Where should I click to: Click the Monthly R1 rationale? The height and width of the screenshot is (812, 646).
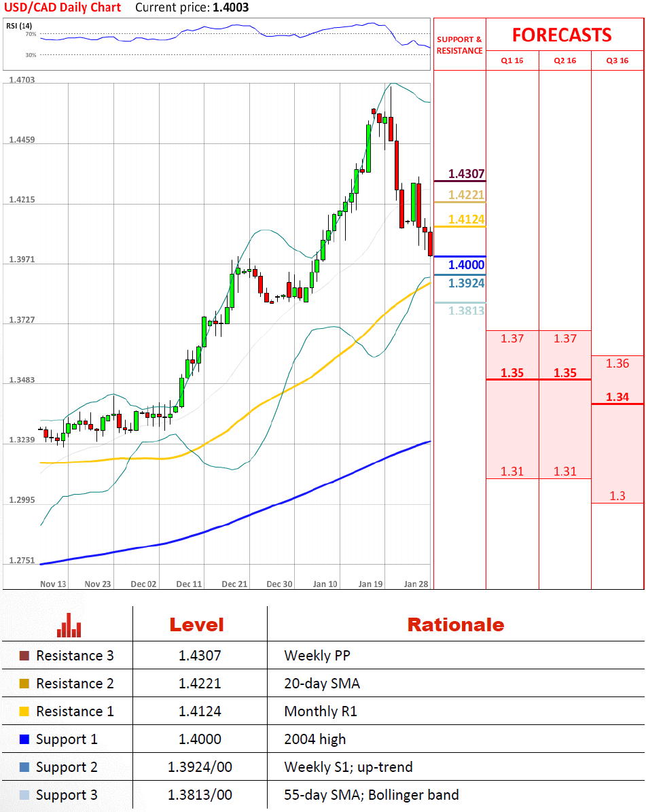(321, 711)
